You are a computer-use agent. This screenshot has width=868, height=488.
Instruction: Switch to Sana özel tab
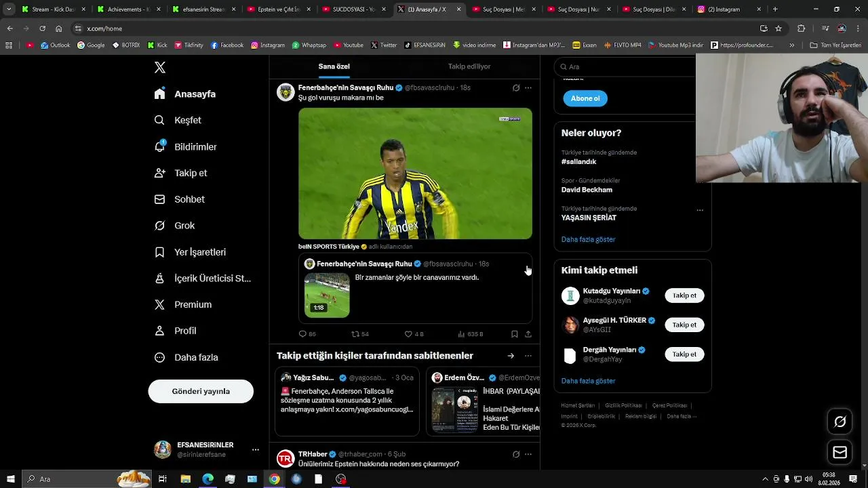[x=334, y=66]
